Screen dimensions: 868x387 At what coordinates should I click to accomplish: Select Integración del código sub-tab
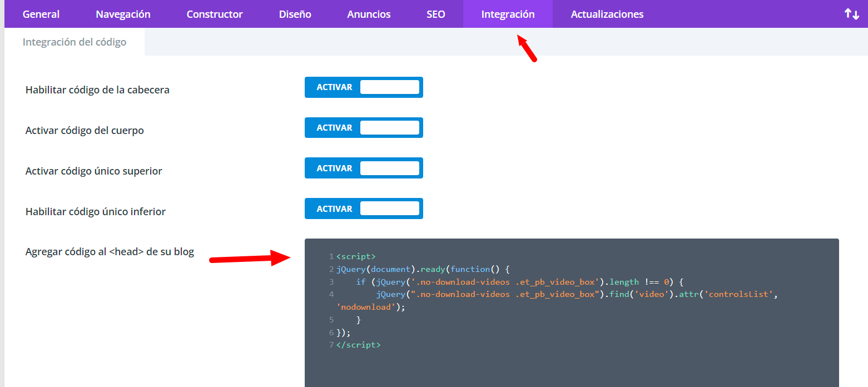tap(75, 42)
